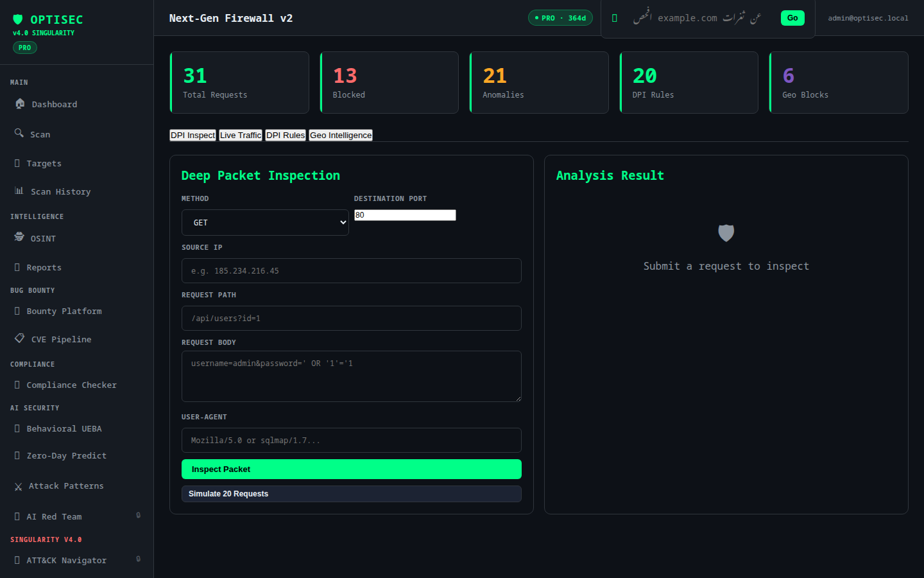Click the Attack Patterns crossed swords icon
Screen dimensions: 924x578
19,486
